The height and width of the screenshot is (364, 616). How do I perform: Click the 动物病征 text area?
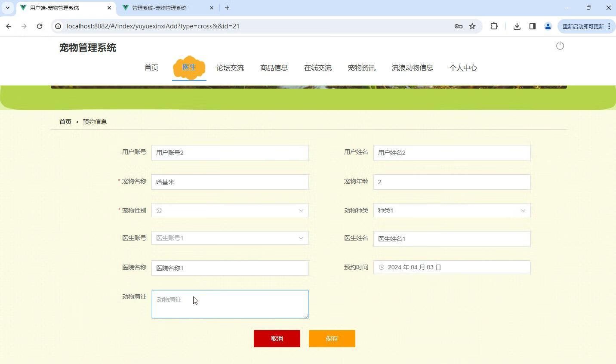(x=230, y=304)
